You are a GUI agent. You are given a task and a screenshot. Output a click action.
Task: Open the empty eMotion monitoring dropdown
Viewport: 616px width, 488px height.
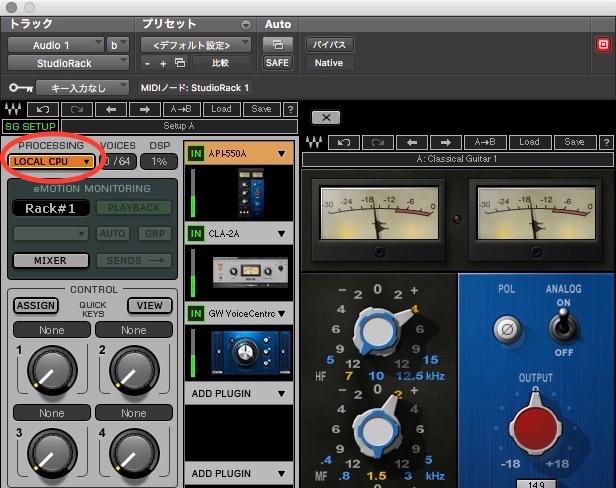point(51,233)
